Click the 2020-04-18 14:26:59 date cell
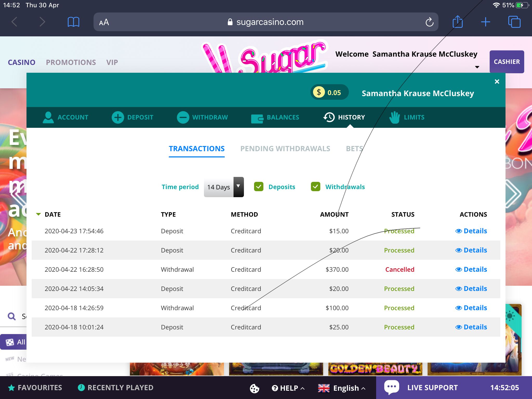The image size is (532, 399). tap(74, 308)
